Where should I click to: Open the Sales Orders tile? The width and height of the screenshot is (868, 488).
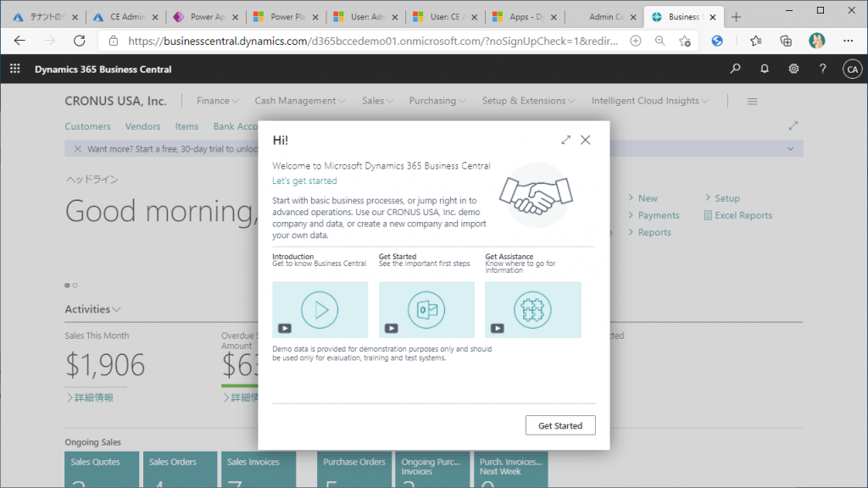[x=181, y=469]
